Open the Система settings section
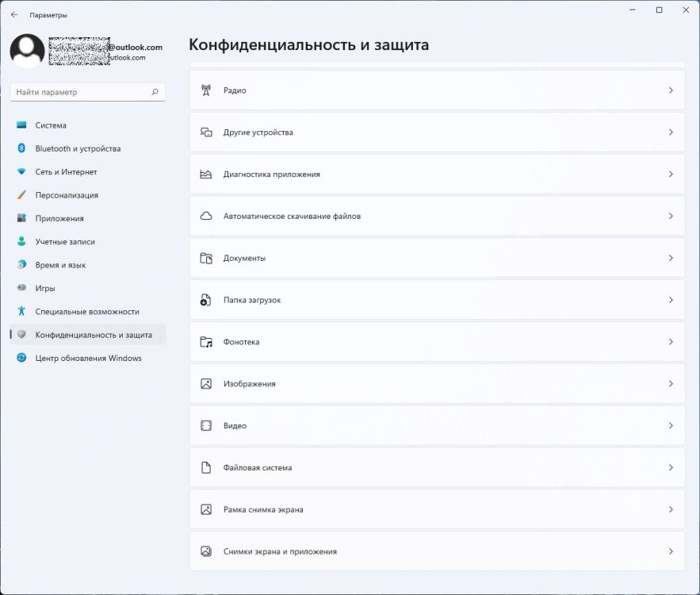Image resolution: width=700 pixels, height=595 pixels. click(x=51, y=125)
